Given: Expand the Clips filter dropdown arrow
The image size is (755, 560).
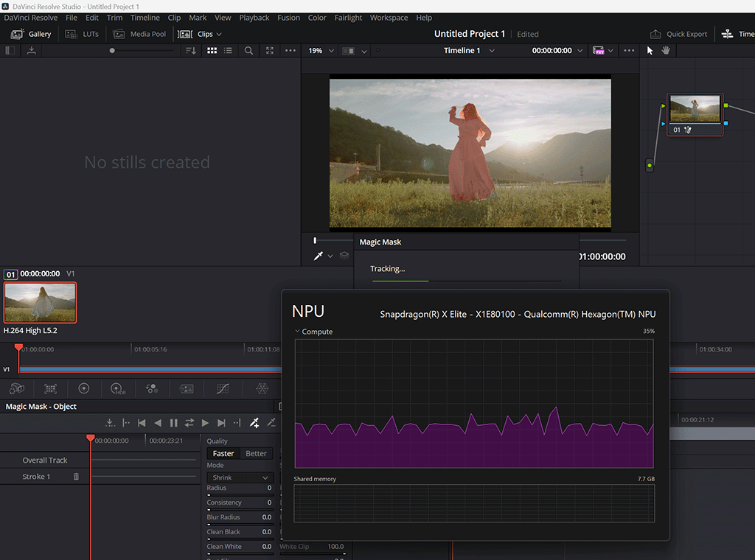Looking at the screenshot, I should coord(219,34).
